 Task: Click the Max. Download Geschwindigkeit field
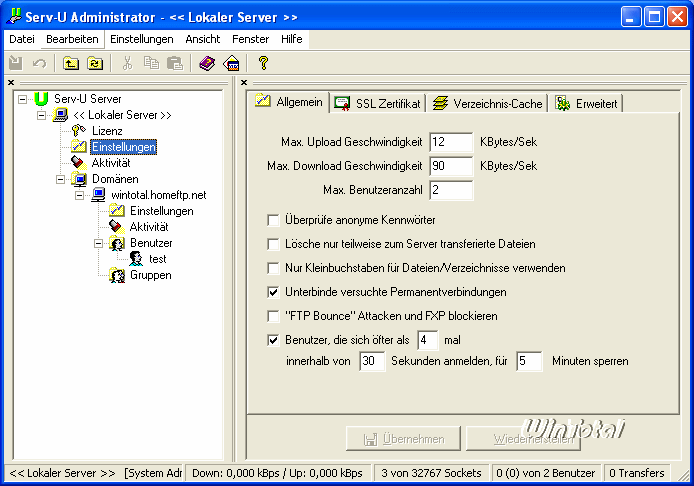pyautogui.click(x=451, y=166)
